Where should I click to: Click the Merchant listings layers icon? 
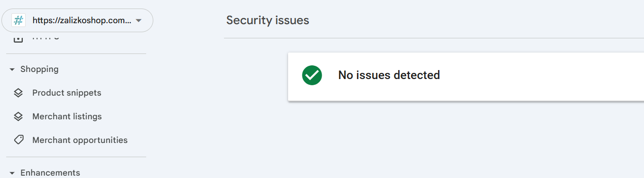click(18, 116)
